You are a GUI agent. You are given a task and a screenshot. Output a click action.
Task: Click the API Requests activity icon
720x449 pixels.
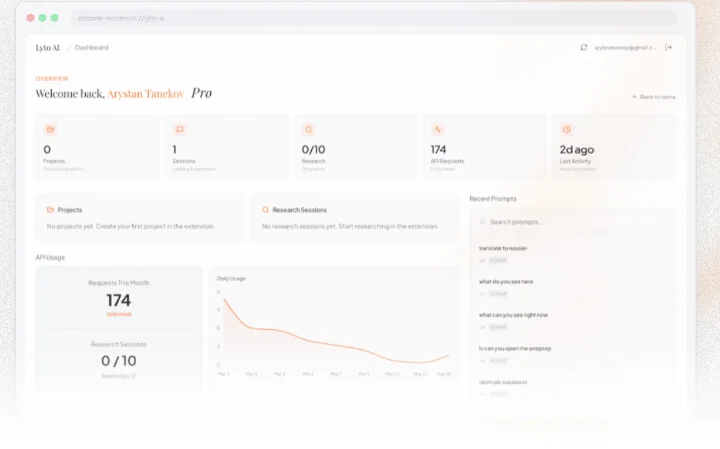tap(438, 129)
